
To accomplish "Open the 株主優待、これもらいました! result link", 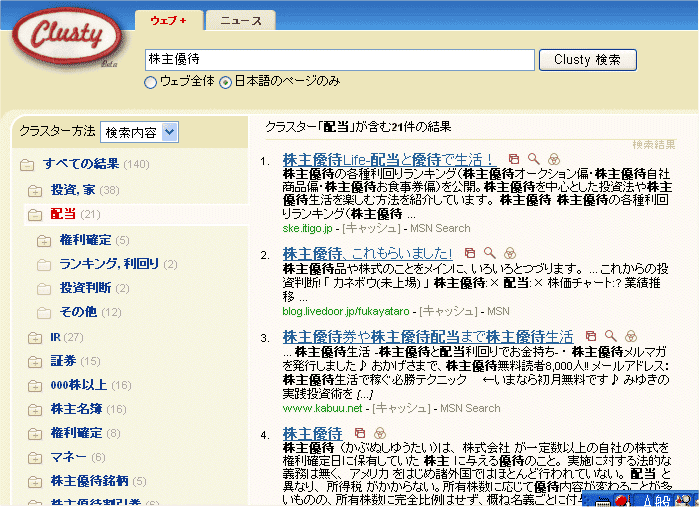I will point(368,254).
